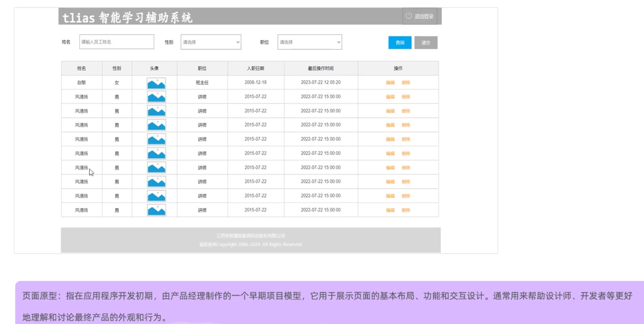Image resolution: width=644 pixels, height=324 pixels.
Task: Click avatar image in 赵敏 row
Action: tap(156, 83)
